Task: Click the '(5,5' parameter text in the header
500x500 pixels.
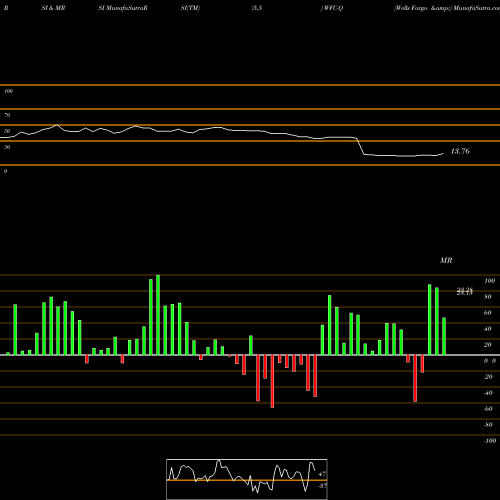Action: [x=257, y=8]
